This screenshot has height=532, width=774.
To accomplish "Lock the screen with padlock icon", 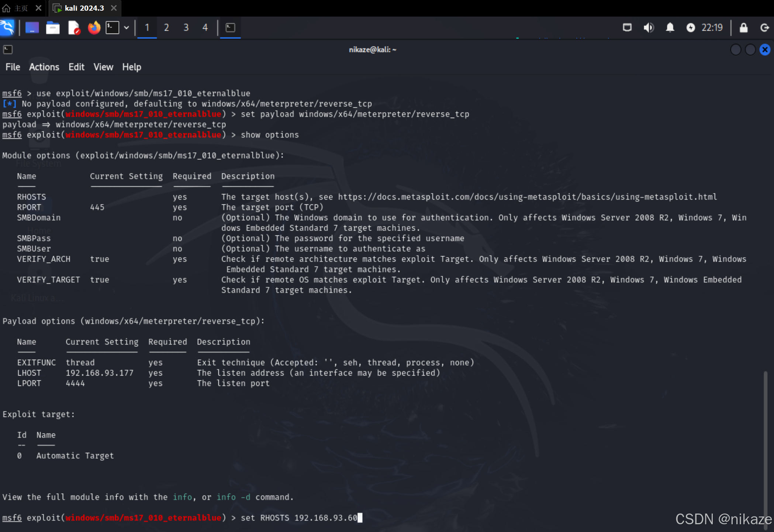I will point(744,28).
